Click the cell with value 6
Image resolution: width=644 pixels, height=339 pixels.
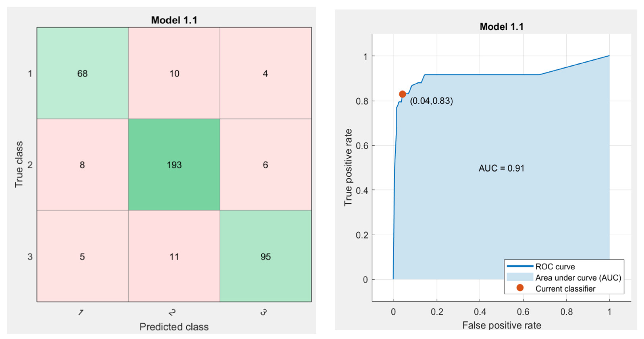(266, 165)
